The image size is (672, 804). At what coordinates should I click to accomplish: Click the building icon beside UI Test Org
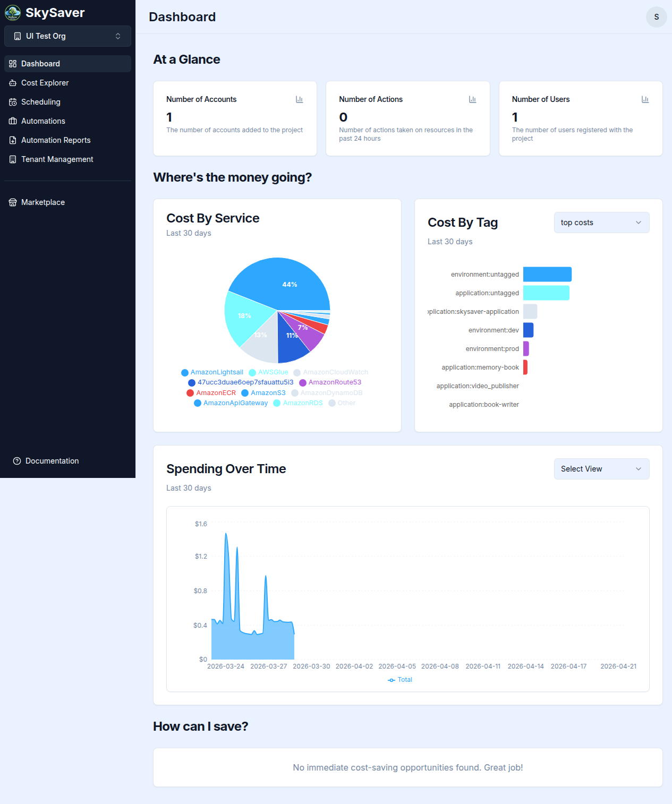(18, 36)
